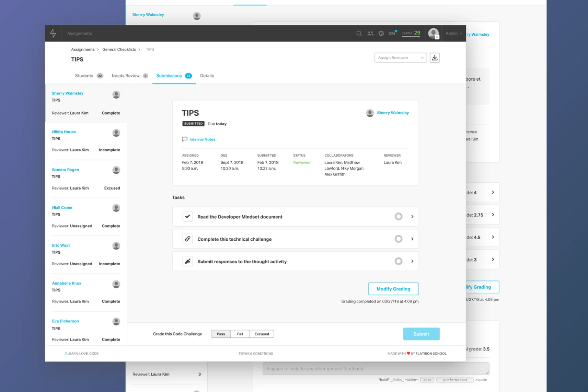Image resolution: width=588 pixels, height=392 pixels.
Task: Open the people icon in the top bar
Action: pyautogui.click(x=370, y=34)
